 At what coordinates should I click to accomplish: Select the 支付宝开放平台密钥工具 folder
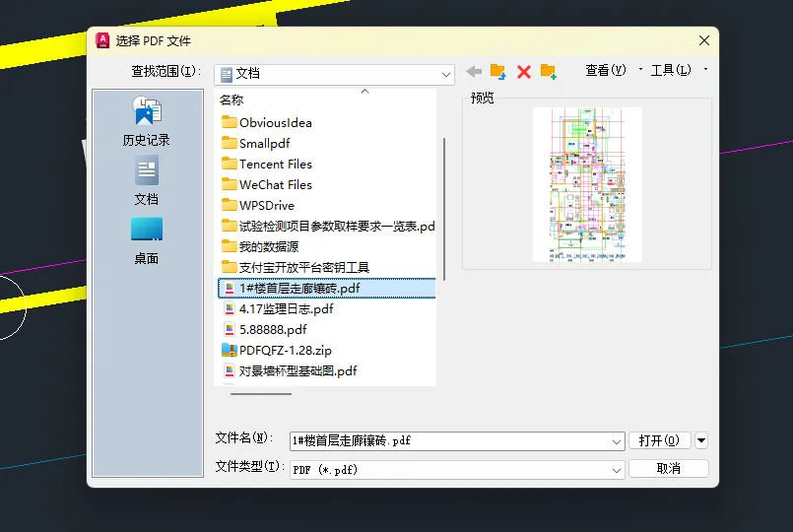tap(296, 268)
